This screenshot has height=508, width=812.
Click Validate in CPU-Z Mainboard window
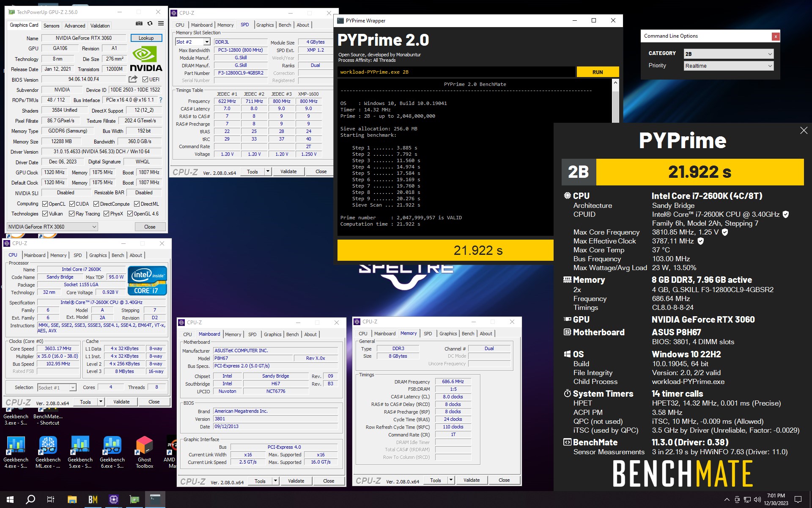[296, 481]
